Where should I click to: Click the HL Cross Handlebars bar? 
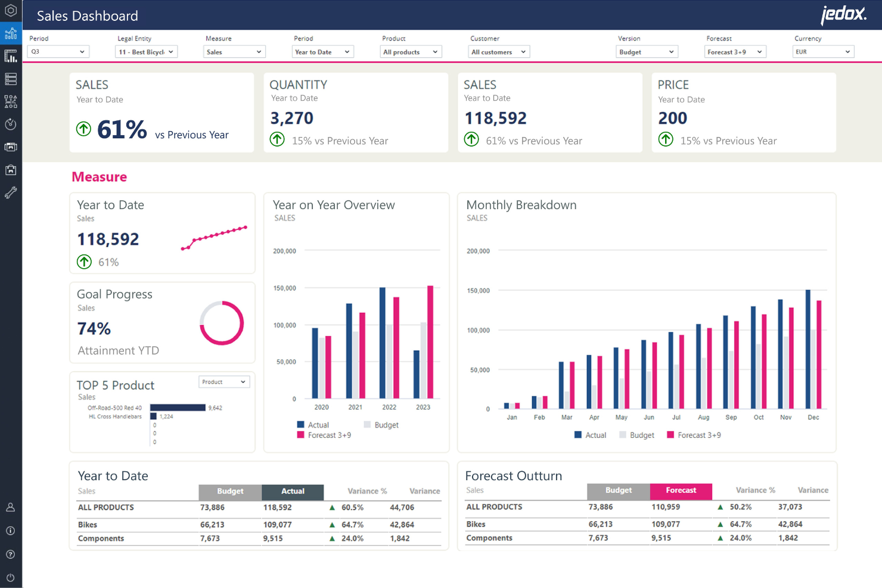click(x=153, y=416)
